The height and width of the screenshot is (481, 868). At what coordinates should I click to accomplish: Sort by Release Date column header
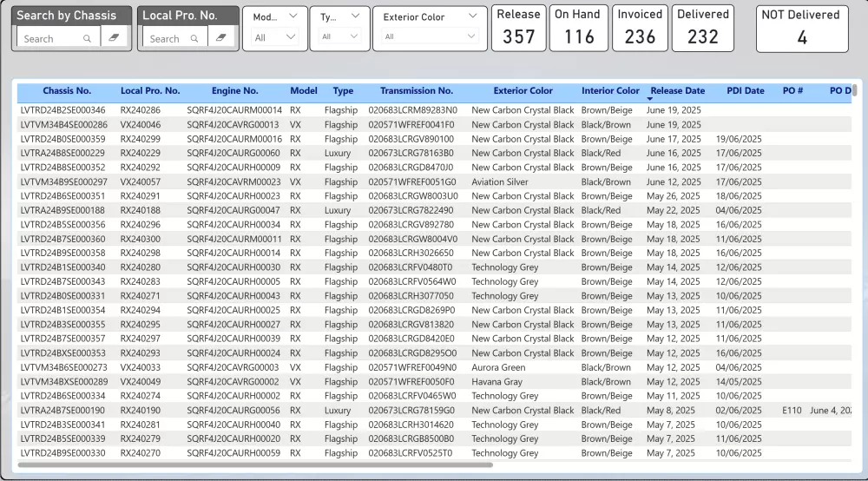[x=678, y=91]
